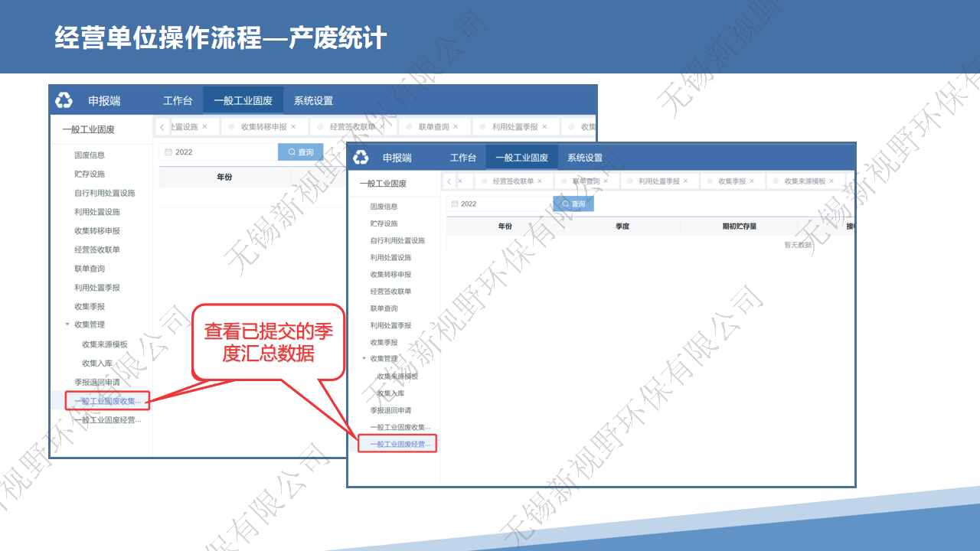Click 暂无数据 text in the front window

798,246
